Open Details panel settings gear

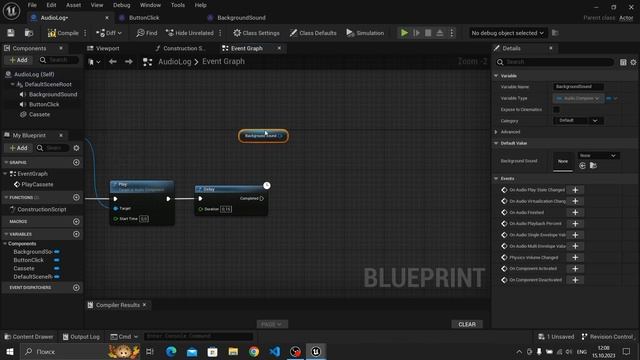pyautogui.click(x=633, y=62)
